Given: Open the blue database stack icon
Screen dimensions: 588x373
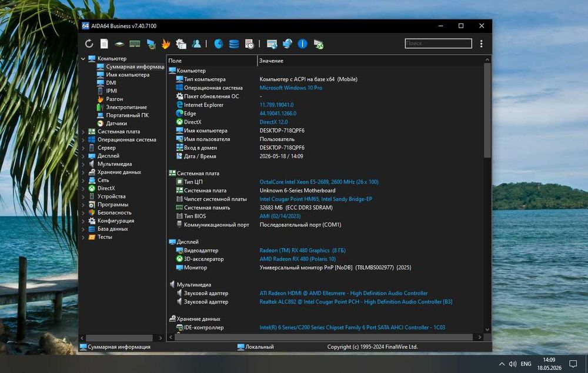Looking at the screenshot, I should coord(234,44).
